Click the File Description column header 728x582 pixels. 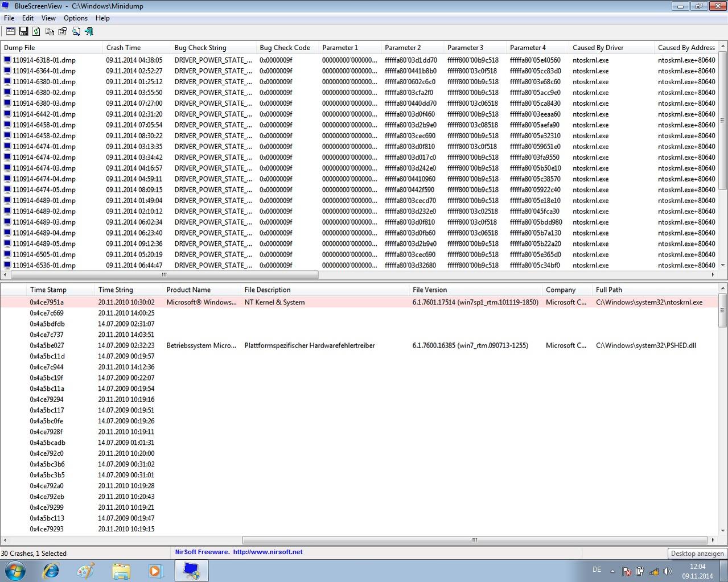pos(325,290)
